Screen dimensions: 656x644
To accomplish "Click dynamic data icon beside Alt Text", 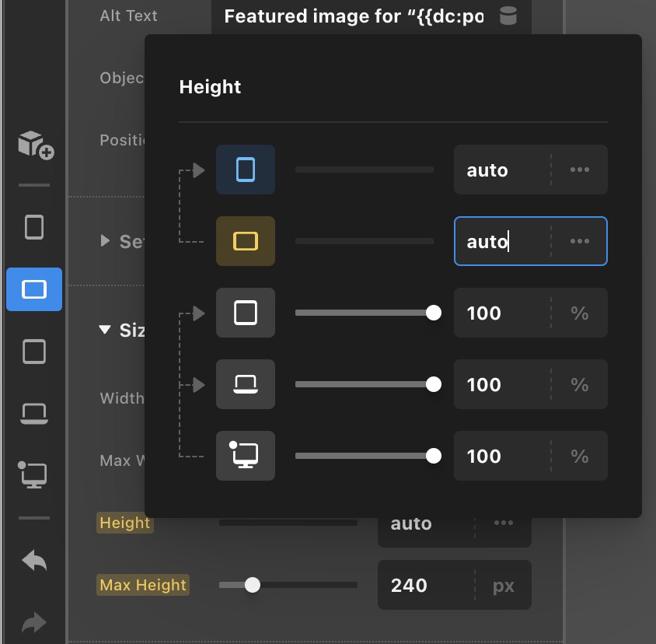I will [x=508, y=16].
